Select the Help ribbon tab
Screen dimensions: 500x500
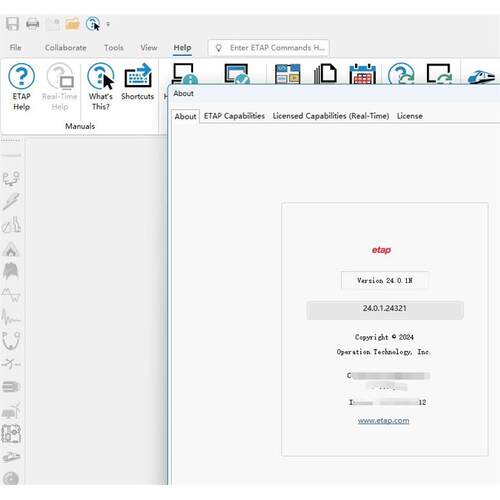pos(182,48)
